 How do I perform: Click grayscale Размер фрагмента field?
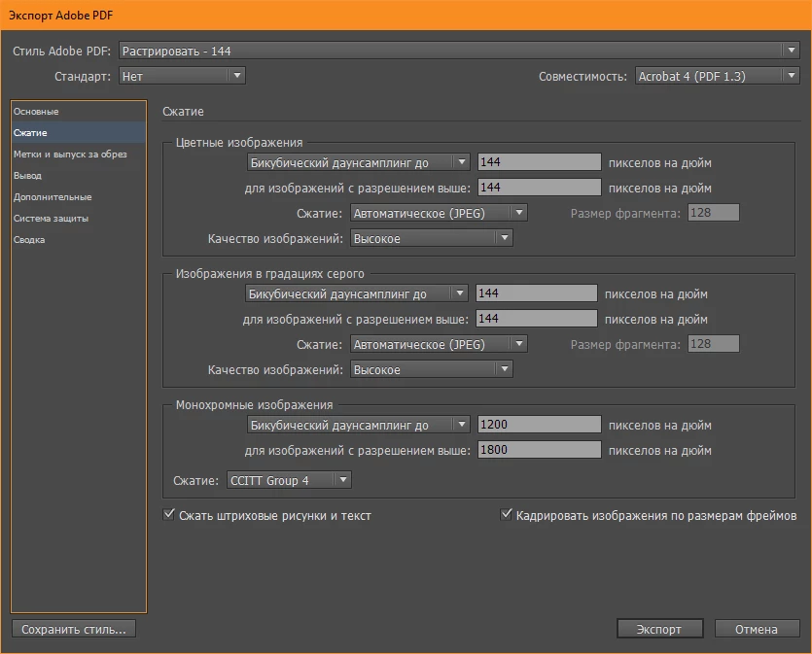pos(714,344)
